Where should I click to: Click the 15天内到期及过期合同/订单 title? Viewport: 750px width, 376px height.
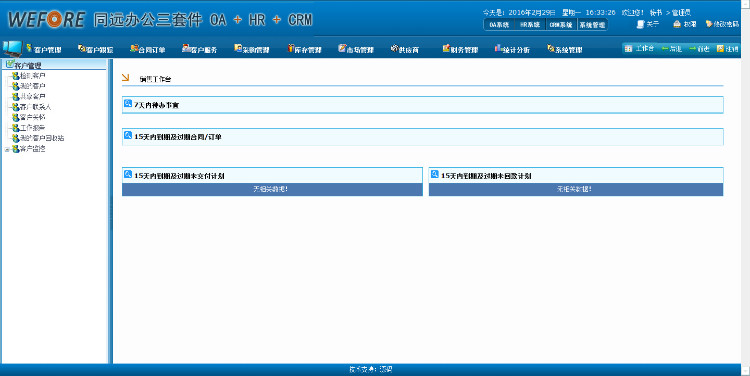[x=178, y=137]
